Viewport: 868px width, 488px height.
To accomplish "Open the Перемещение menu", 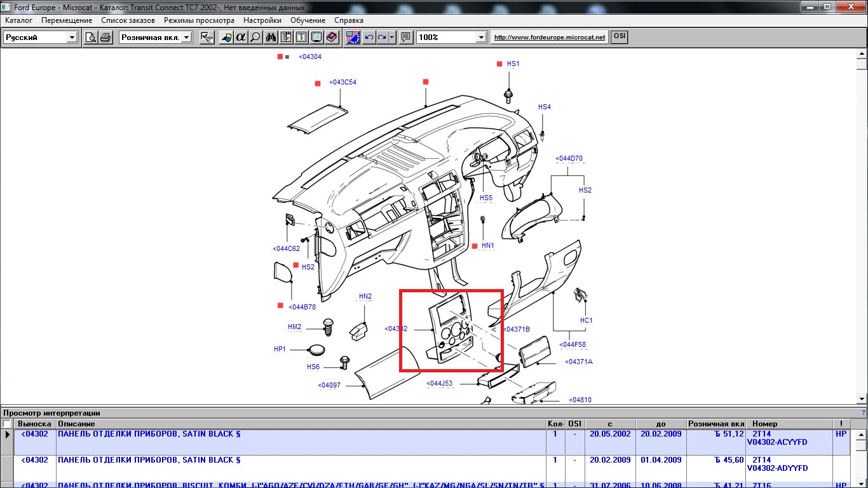I will point(67,20).
